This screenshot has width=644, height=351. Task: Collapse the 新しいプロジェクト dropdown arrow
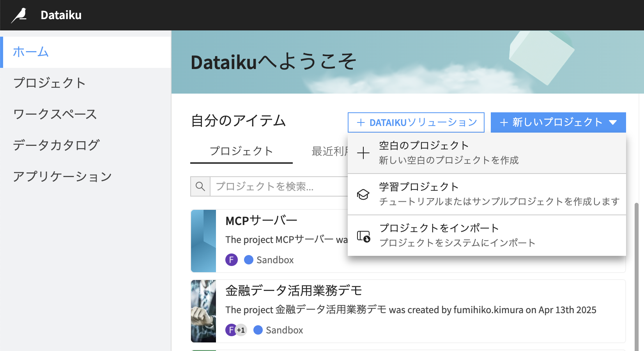tap(613, 122)
